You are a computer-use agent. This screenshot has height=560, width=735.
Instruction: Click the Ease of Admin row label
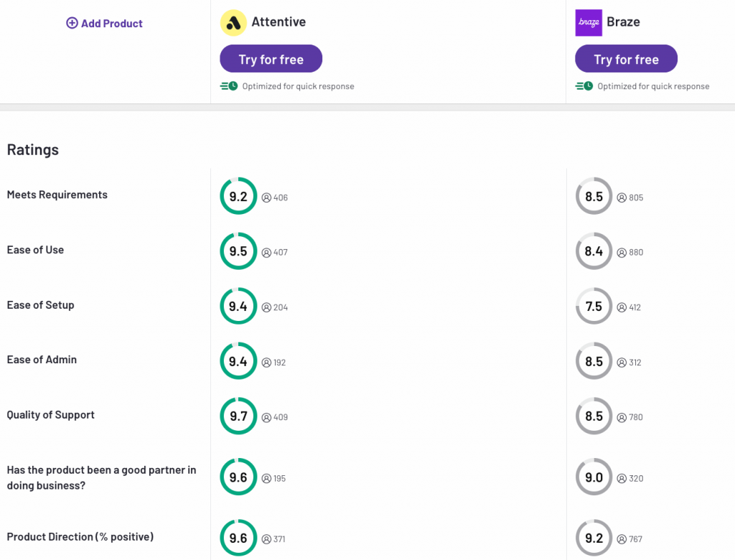[42, 360]
